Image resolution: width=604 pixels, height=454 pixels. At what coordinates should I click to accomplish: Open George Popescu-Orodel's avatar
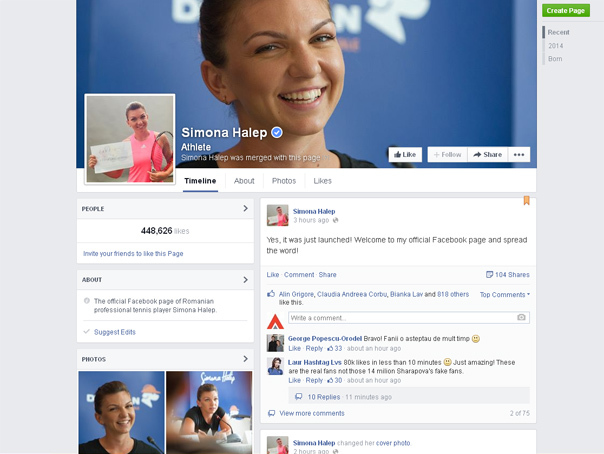tap(275, 343)
